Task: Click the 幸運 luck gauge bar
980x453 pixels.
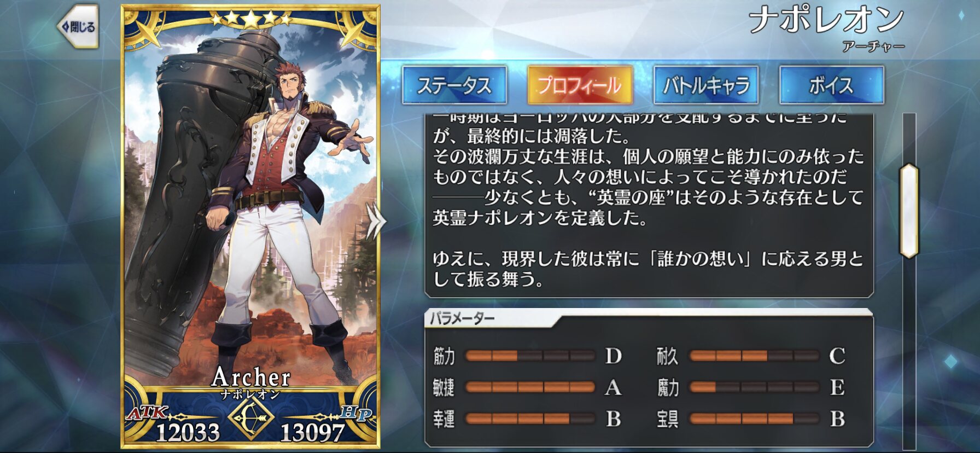Action: pos(530,419)
